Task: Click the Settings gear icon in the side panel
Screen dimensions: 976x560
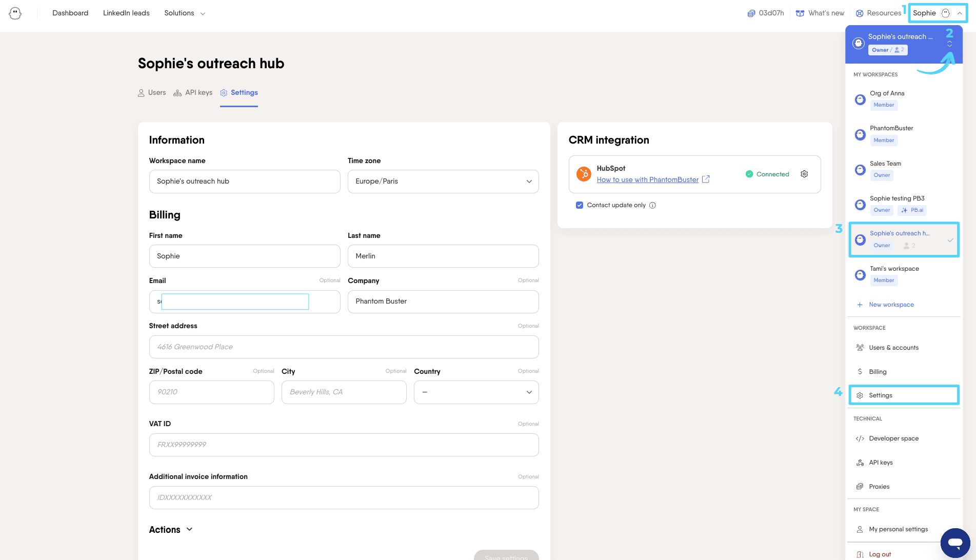Action: pos(860,395)
